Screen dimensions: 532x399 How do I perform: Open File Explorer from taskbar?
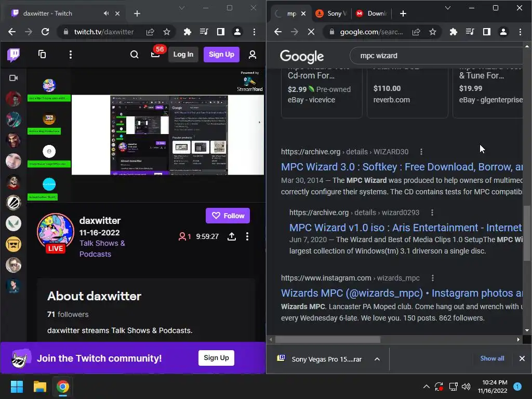coord(39,387)
